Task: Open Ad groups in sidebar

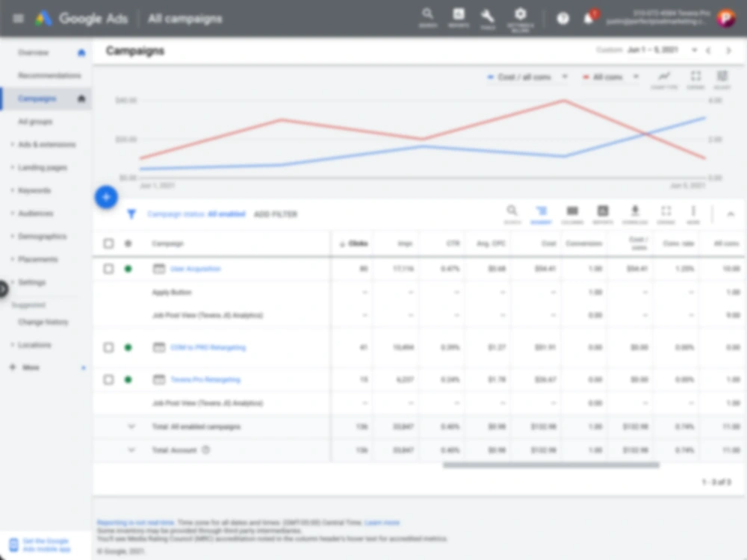Action: tap(35, 122)
